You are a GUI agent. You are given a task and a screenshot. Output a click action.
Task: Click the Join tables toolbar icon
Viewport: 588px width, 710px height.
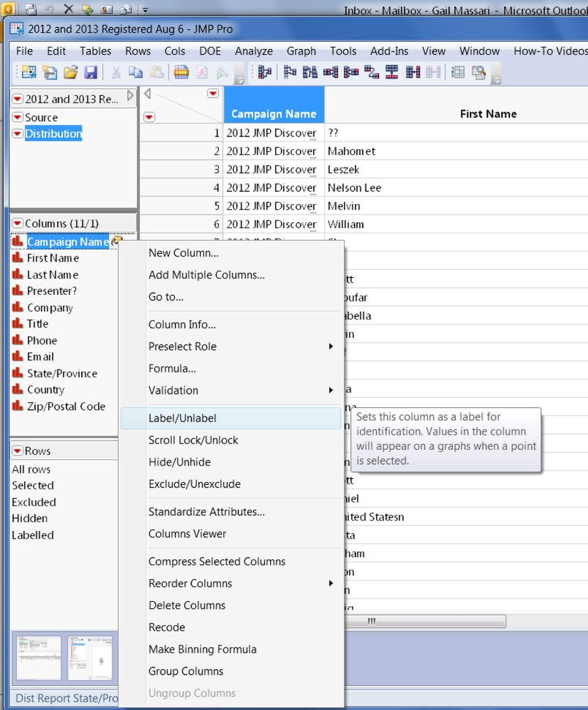coord(412,72)
